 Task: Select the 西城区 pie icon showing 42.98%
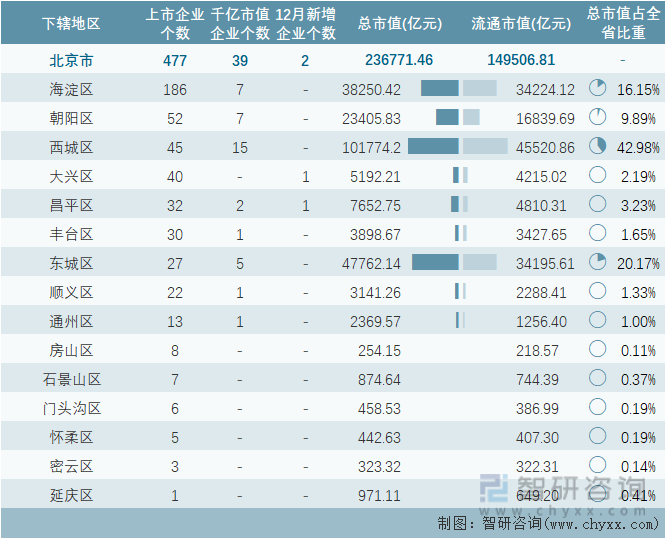coord(598,146)
